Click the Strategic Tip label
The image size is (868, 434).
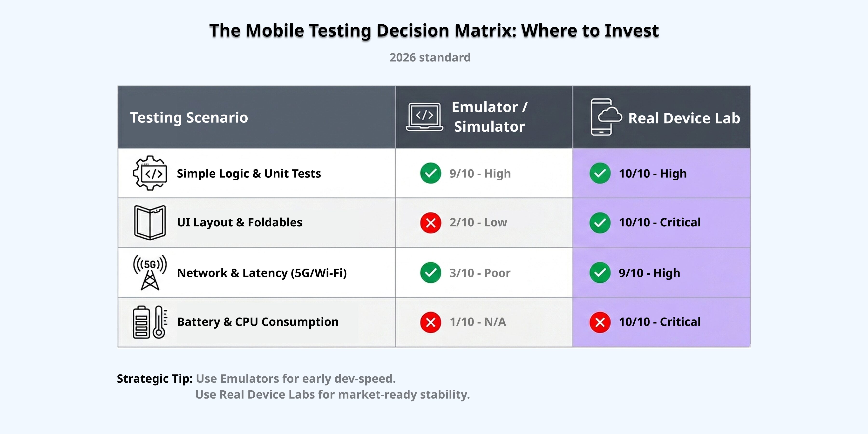click(x=155, y=379)
